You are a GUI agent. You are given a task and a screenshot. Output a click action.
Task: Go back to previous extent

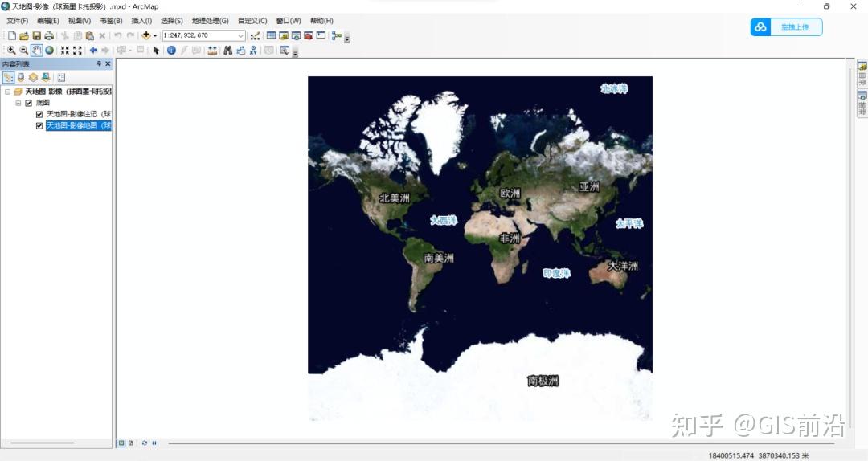click(93, 51)
